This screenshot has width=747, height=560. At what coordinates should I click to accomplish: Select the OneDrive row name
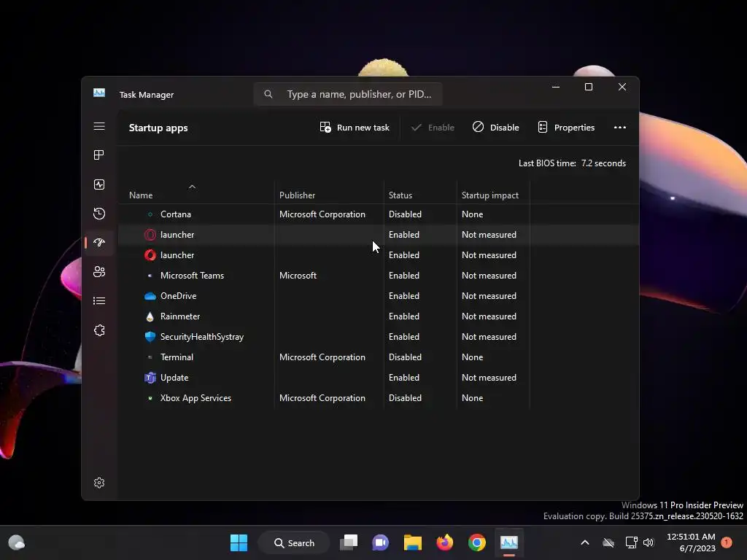178,296
